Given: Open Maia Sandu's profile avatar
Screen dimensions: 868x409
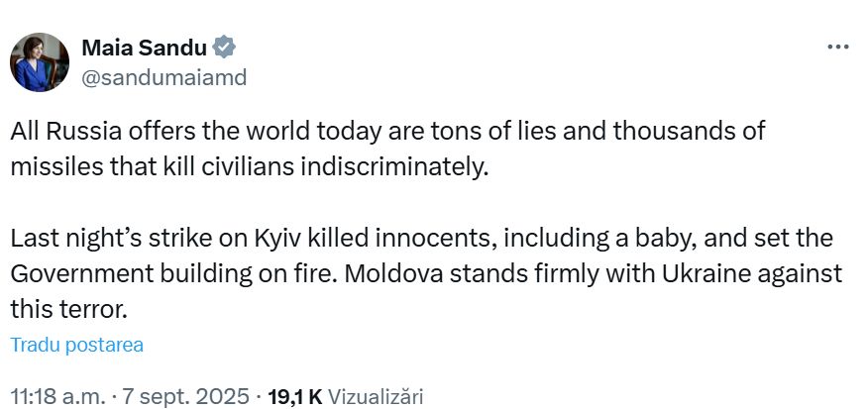Looking at the screenshot, I should (x=40, y=62).
